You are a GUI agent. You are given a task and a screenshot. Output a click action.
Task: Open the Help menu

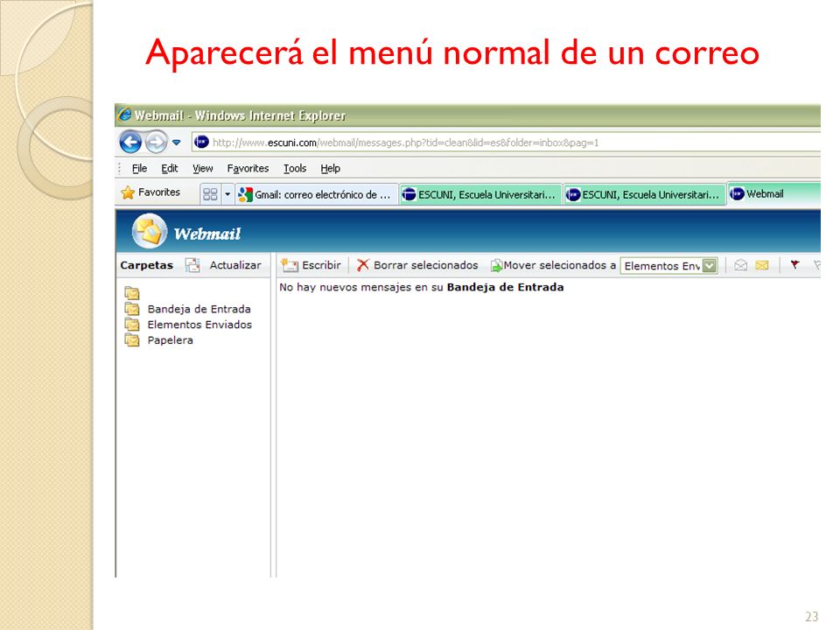point(330,168)
